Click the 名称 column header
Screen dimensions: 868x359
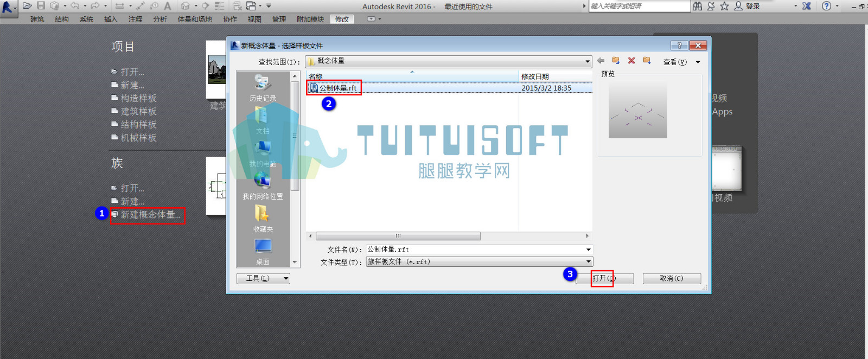(412, 76)
